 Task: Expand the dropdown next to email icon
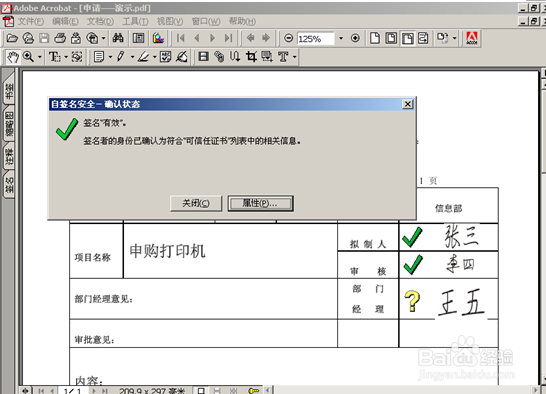point(103,38)
